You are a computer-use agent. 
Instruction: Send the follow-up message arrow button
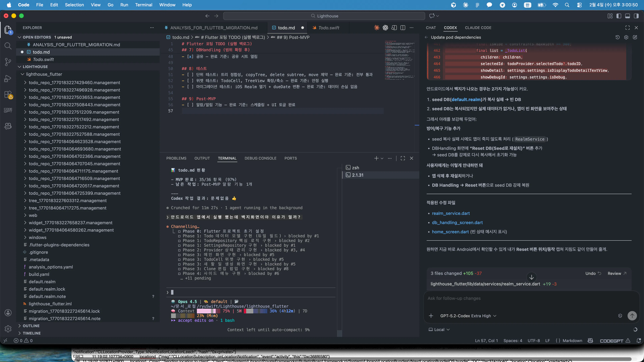[632, 316]
